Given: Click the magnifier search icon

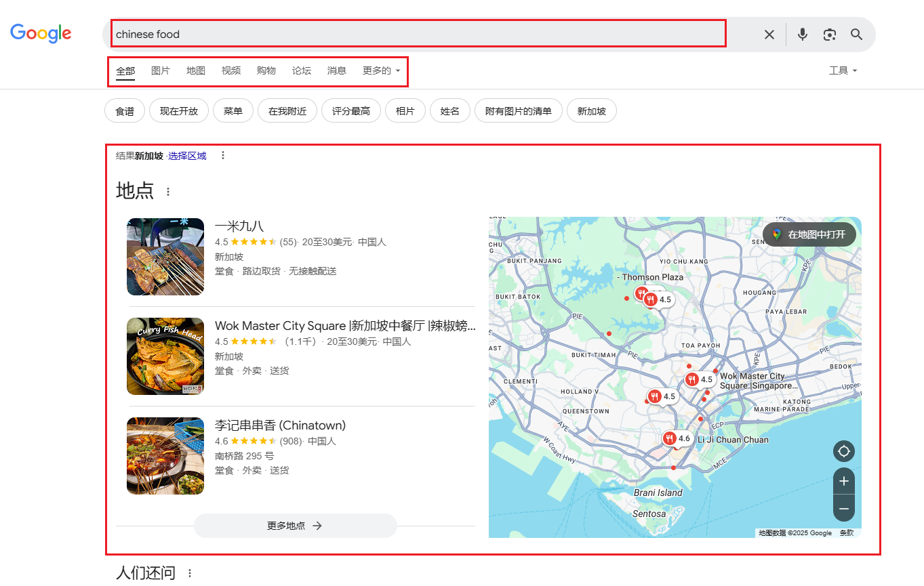Looking at the screenshot, I should pos(857,35).
